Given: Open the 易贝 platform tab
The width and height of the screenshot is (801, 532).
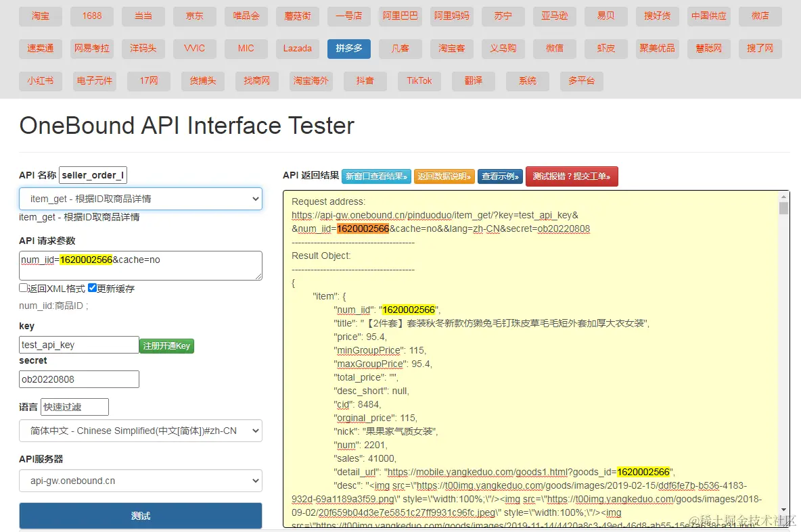Looking at the screenshot, I should tap(606, 16).
